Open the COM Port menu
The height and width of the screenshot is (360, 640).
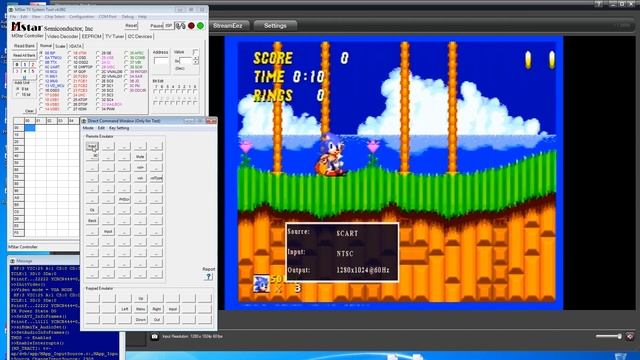click(108, 17)
